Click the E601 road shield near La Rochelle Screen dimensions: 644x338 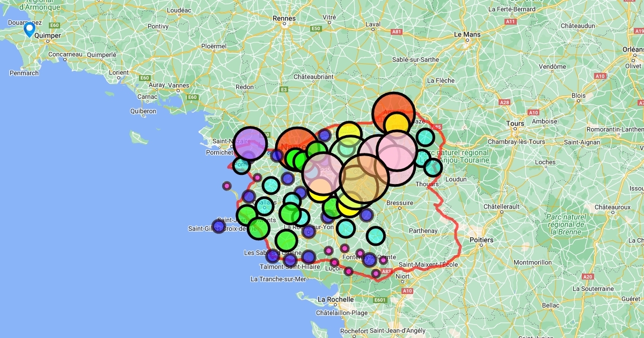click(x=380, y=299)
